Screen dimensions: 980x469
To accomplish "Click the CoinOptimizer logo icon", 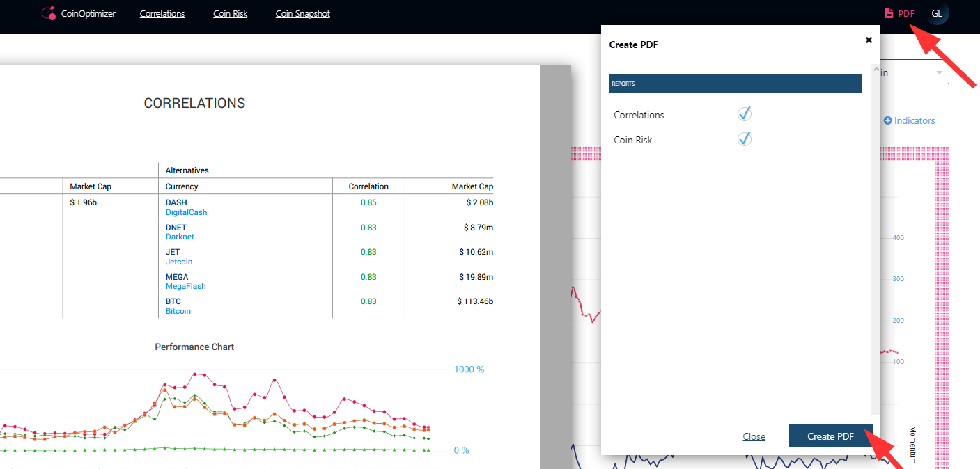I will coord(48,13).
